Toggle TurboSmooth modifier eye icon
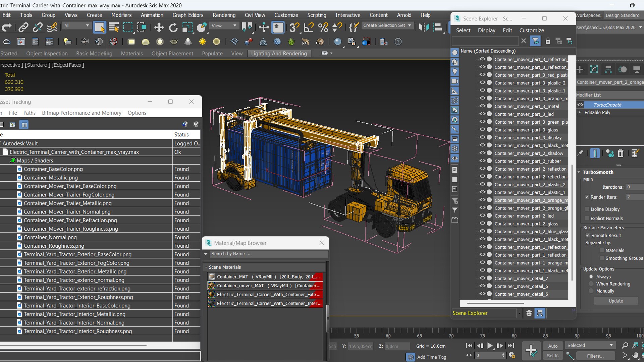This screenshot has width=644, height=362. [580, 105]
